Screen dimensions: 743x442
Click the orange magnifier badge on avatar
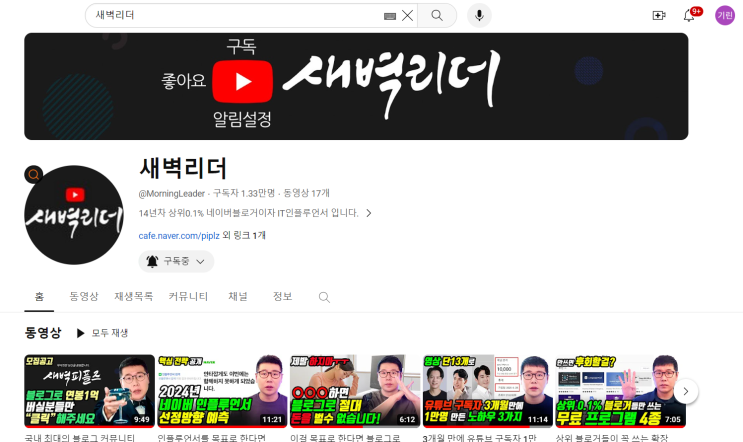pos(34,175)
